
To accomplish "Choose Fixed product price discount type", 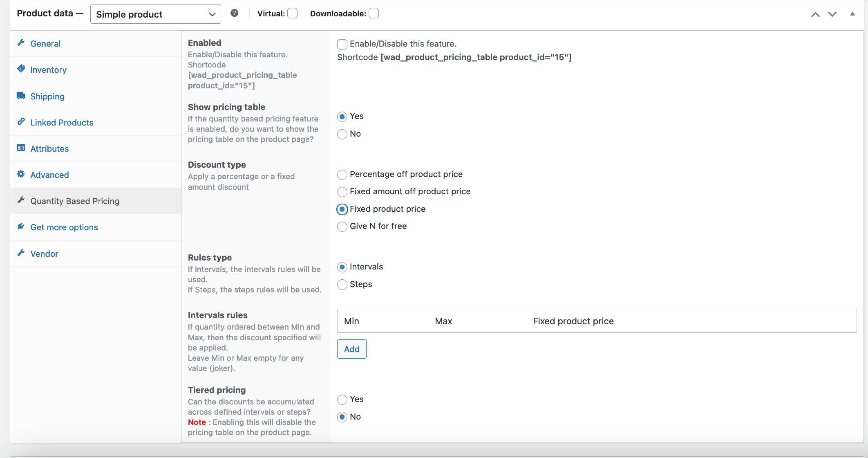I will tap(342, 209).
